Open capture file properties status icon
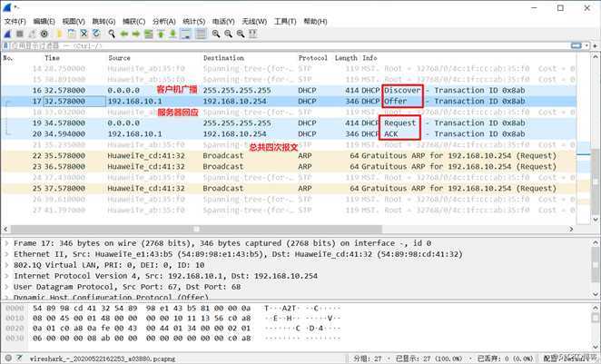Image resolution: width=601 pixels, height=364 pixels. pos(19,359)
